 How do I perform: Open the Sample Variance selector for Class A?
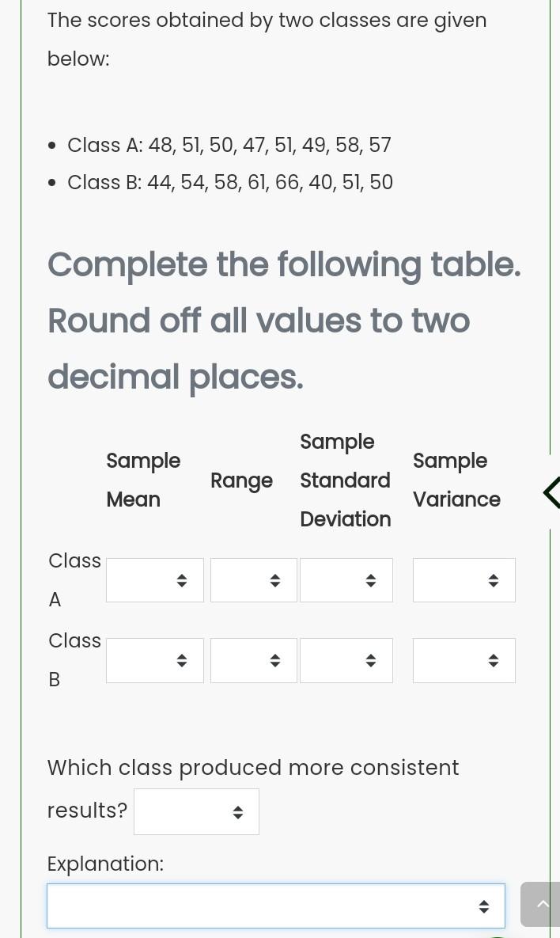(464, 580)
